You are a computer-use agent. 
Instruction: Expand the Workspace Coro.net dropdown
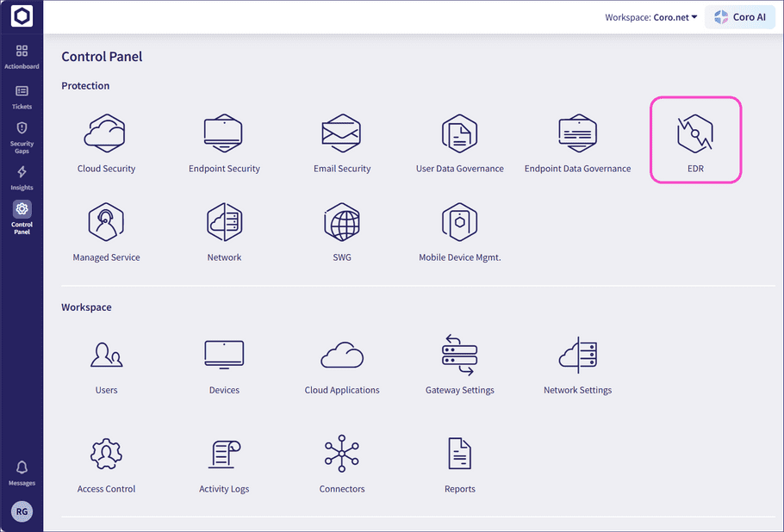click(651, 17)
